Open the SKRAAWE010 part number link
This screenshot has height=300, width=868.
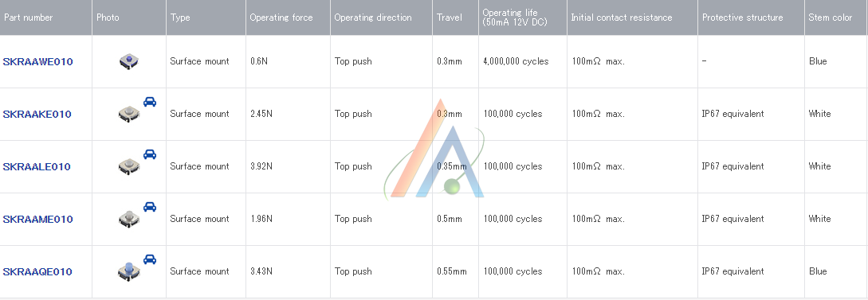(37, 61)
